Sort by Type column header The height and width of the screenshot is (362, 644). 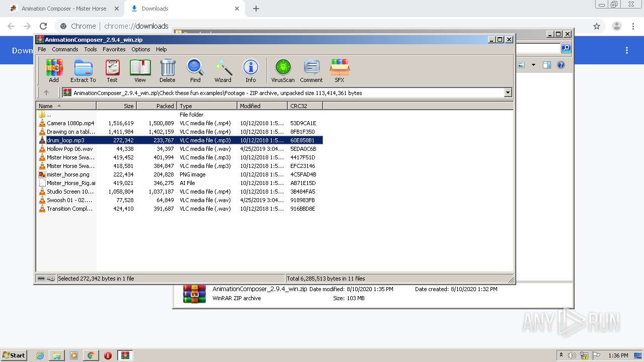(207, 106)
